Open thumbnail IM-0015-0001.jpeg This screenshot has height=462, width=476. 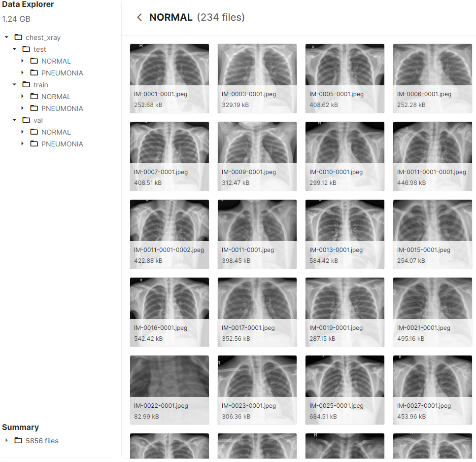coord(433,234)
